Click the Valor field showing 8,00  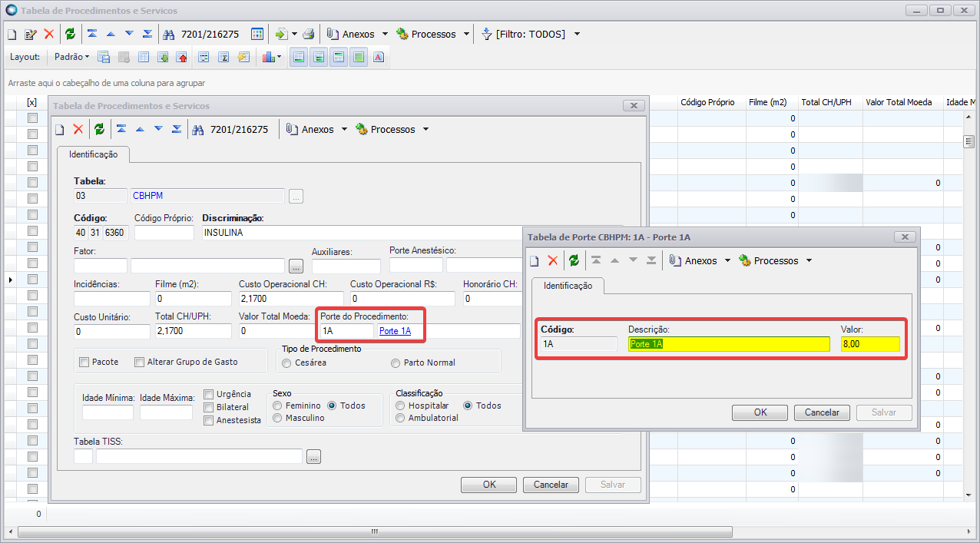coord(870,344)
